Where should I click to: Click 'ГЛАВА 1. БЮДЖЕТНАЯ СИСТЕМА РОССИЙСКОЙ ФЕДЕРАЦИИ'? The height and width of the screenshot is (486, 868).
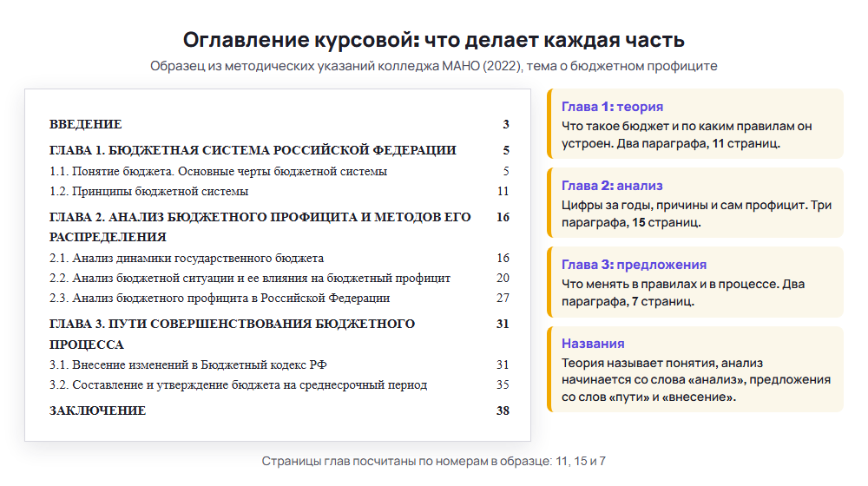[x=253, y=150]
